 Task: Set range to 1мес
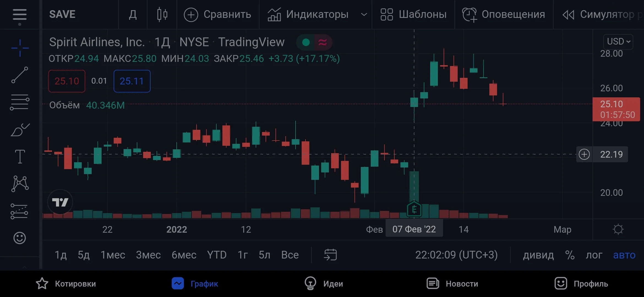pos(113,255)
